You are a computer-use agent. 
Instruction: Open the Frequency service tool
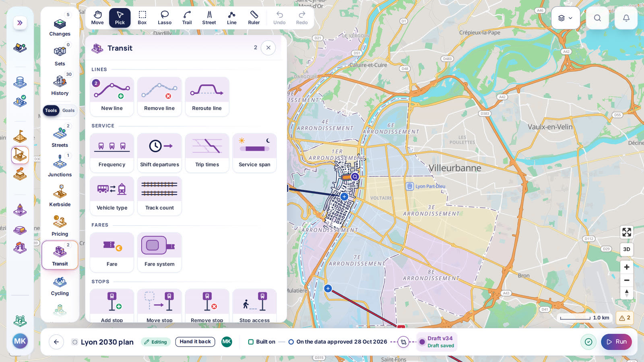pos(112,153)
